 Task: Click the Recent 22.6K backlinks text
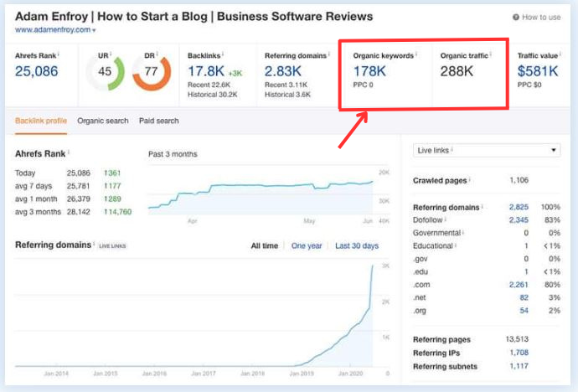click(209, 85)
